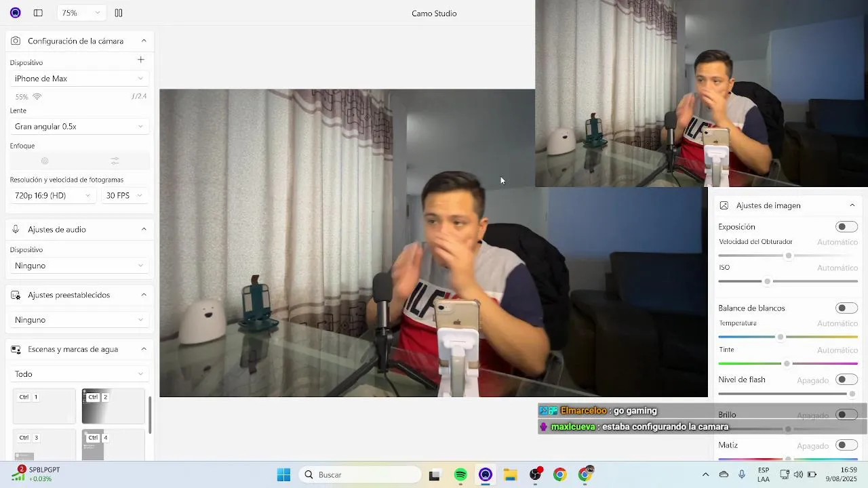Select the autofocus target icon under Enfoque
The height and width of the screenshot is (488, 868).
45,161
